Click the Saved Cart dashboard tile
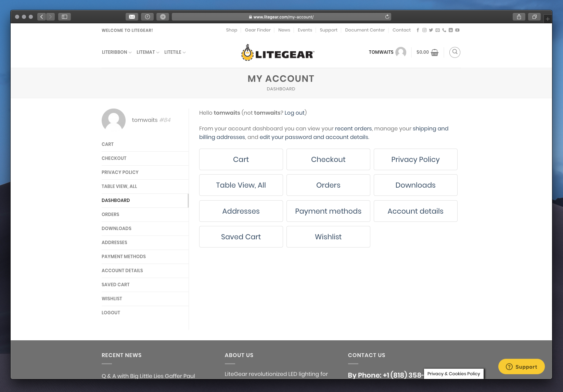The image size is (563, 392). (241, 237)
